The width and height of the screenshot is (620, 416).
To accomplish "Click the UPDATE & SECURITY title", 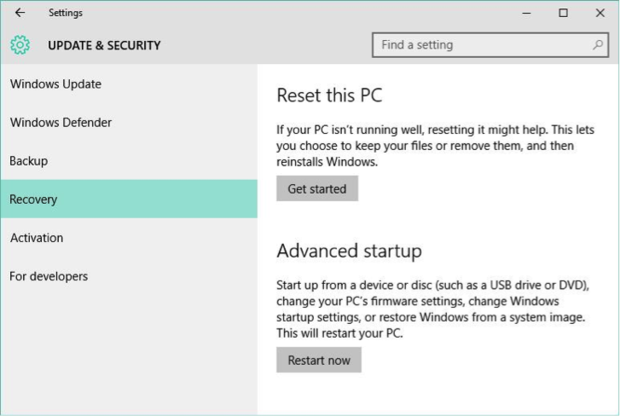I will pyautogui.click(x=104, y=45).
